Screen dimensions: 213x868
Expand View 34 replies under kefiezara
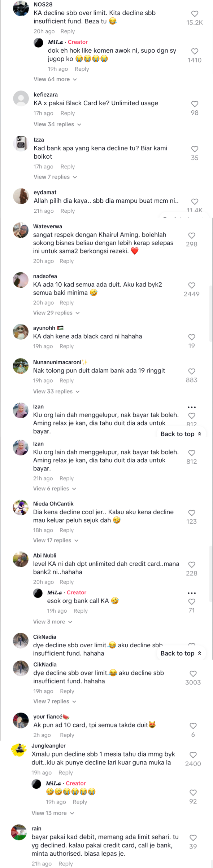(57, 124)
